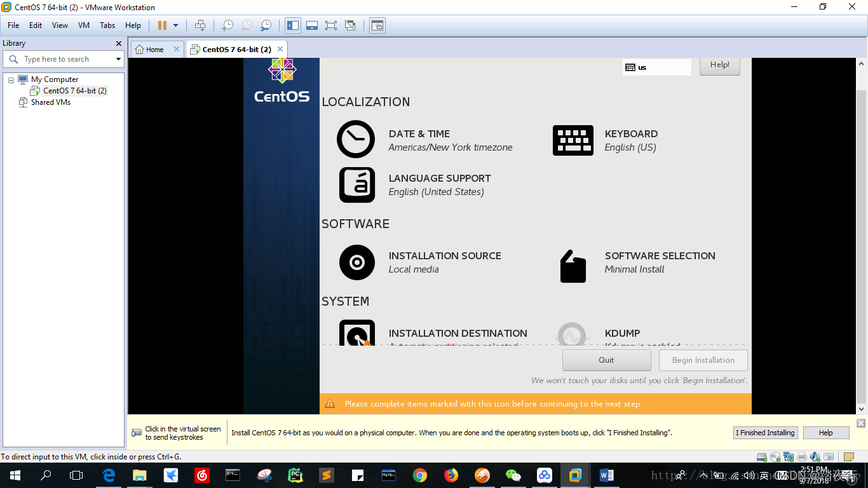Screen dimensions: 868x488
Task: Expand the library search dropdown arrow
Action: point(118,59)
